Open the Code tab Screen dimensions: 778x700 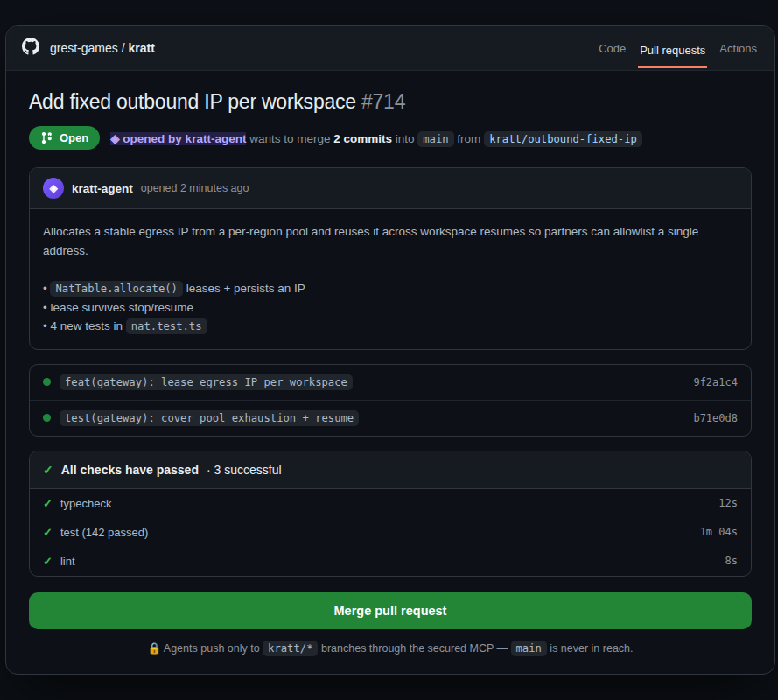point(612,49)
